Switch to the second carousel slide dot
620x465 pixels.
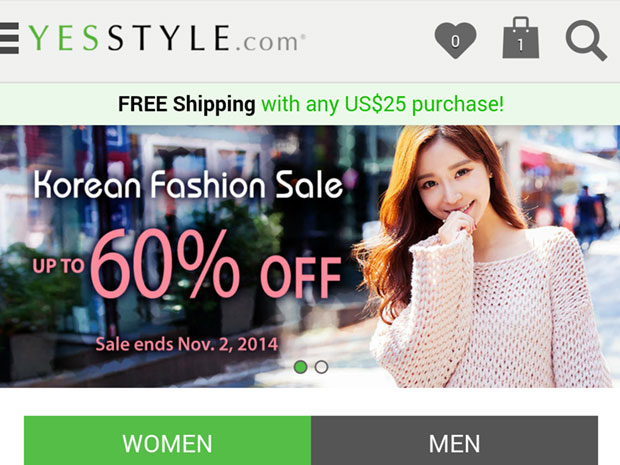321,367
